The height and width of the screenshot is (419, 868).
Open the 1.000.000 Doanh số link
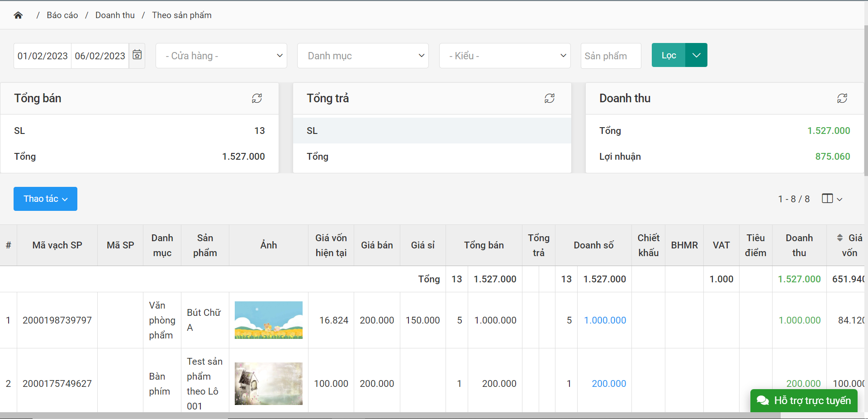tap(605, 320)
